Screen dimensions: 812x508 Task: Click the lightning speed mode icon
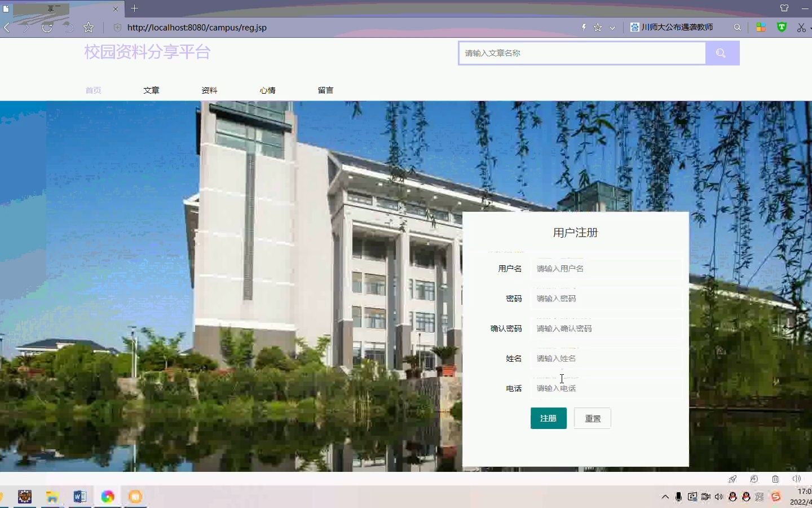point(584,27)
